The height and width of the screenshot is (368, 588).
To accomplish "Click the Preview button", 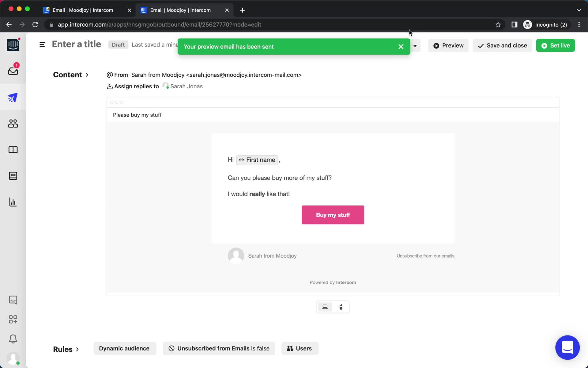I will pyautogui.click(x=448, y=45).
